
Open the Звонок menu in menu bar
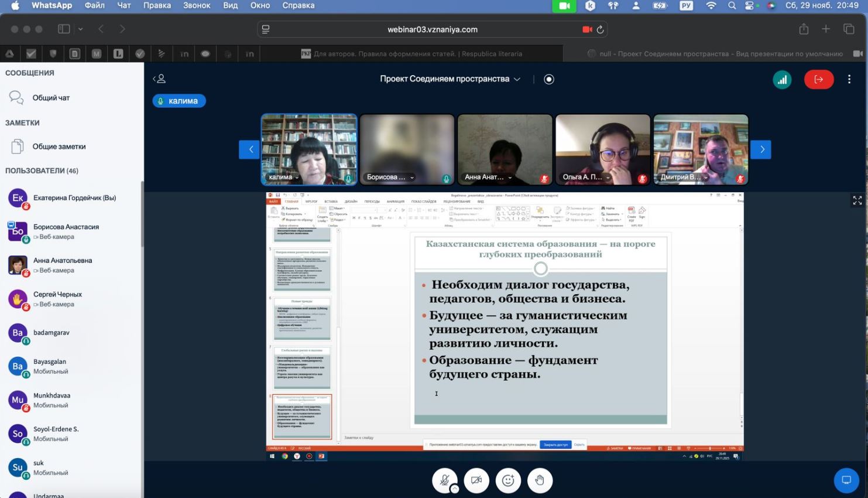[196, 5]
